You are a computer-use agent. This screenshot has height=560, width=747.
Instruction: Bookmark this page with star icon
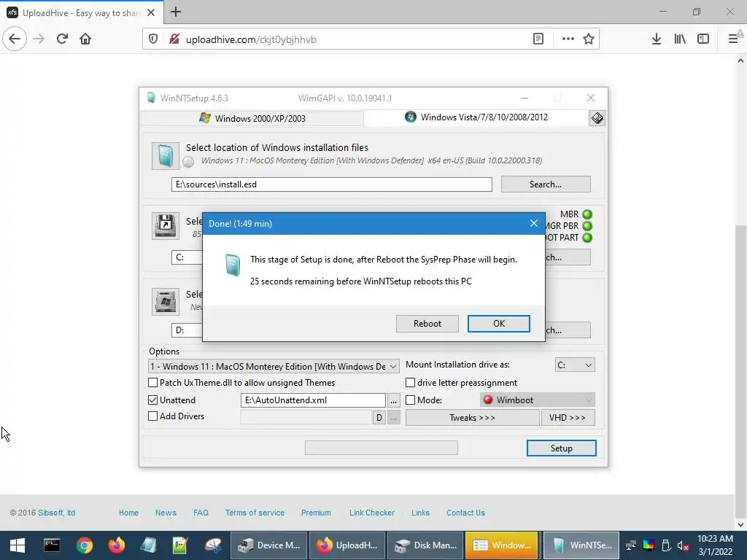point(589,39)
